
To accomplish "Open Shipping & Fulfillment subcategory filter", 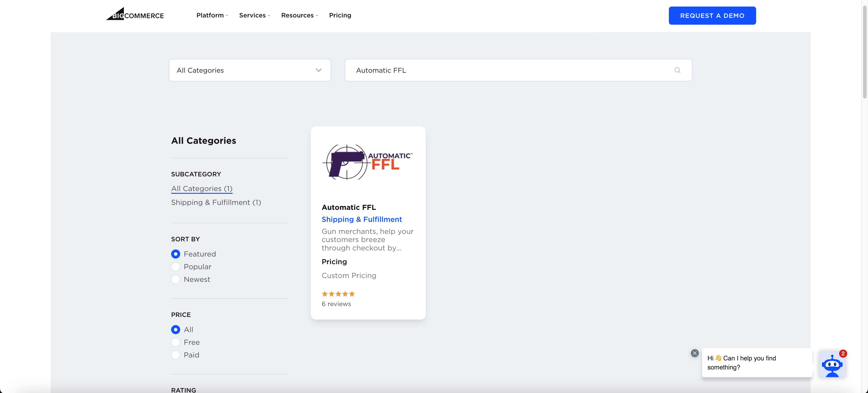I will pos(216,202).
